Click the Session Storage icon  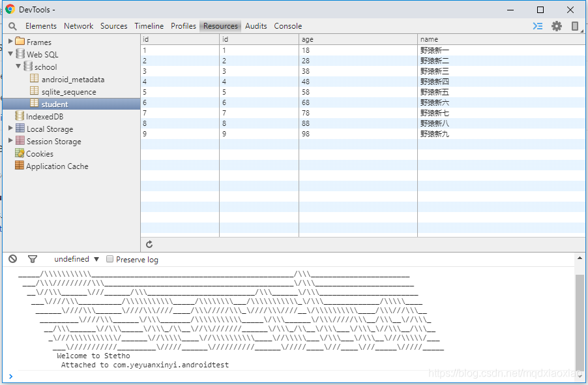click(x=20, y=140)
